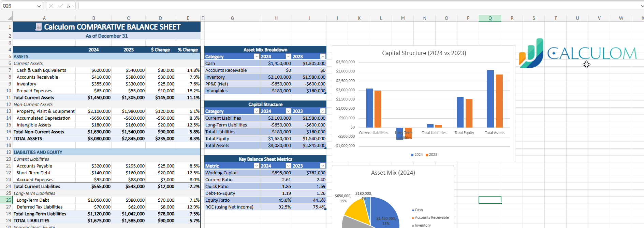Click the active cell Q26
This screenshot has width=644, height=228.
(490, 200)
